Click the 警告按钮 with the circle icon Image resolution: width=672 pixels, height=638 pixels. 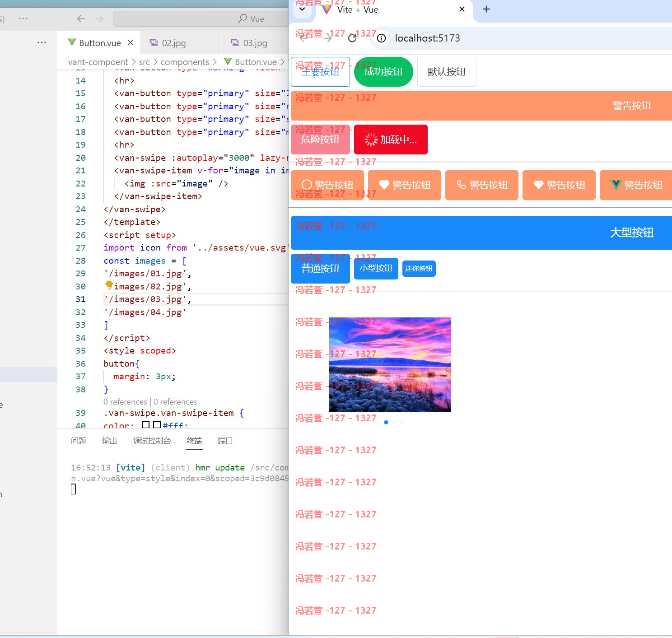coord(327,185)
